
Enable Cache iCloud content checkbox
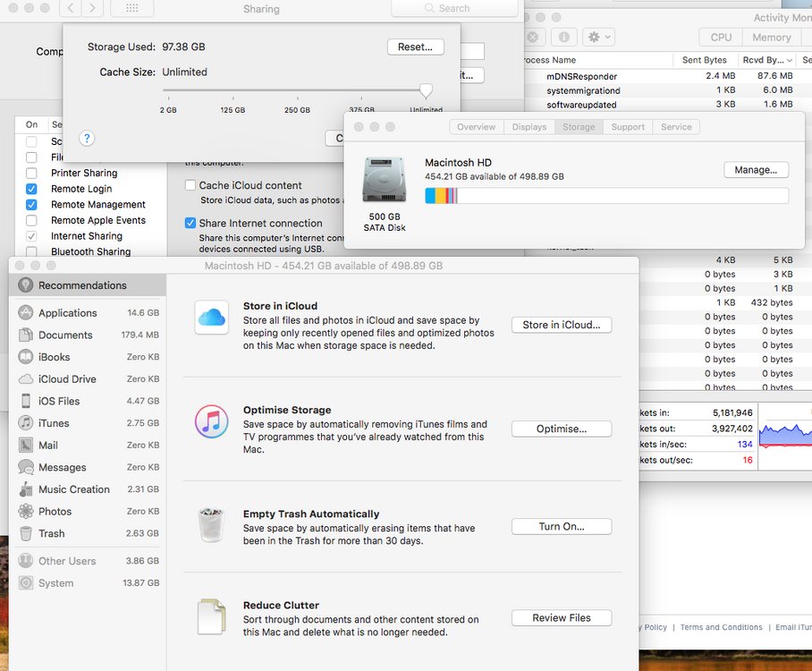(190, 185)
